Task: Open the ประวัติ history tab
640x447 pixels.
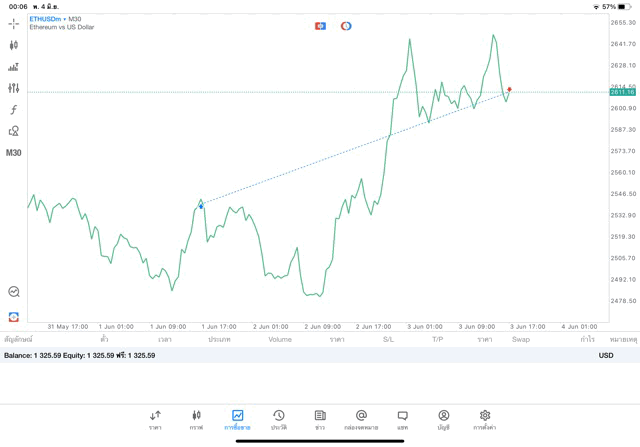Action: 278,419
